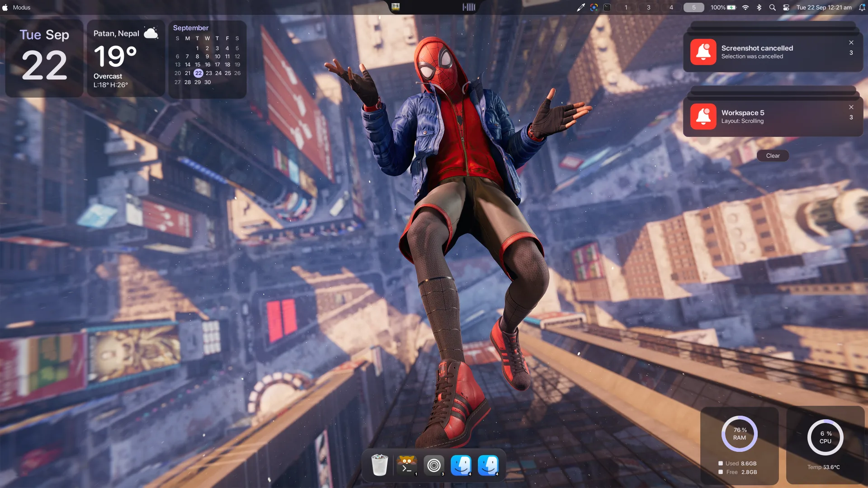Open the color picker eyedropper menu icon
The width and height of the screenshot is (868, 488).
(581, 7)
